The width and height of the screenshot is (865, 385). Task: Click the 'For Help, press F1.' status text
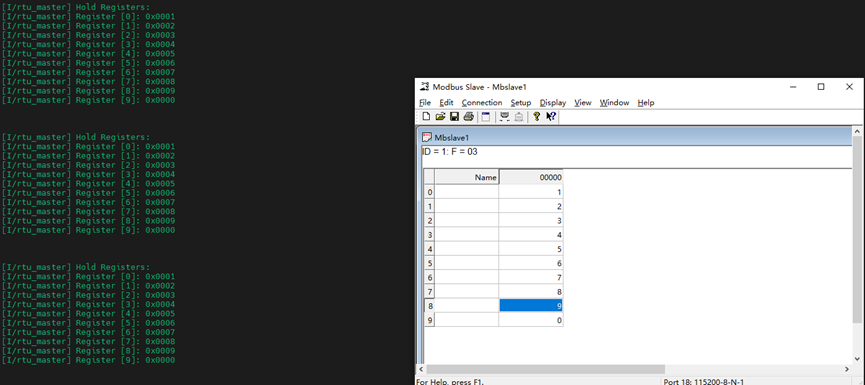point(450,382)
